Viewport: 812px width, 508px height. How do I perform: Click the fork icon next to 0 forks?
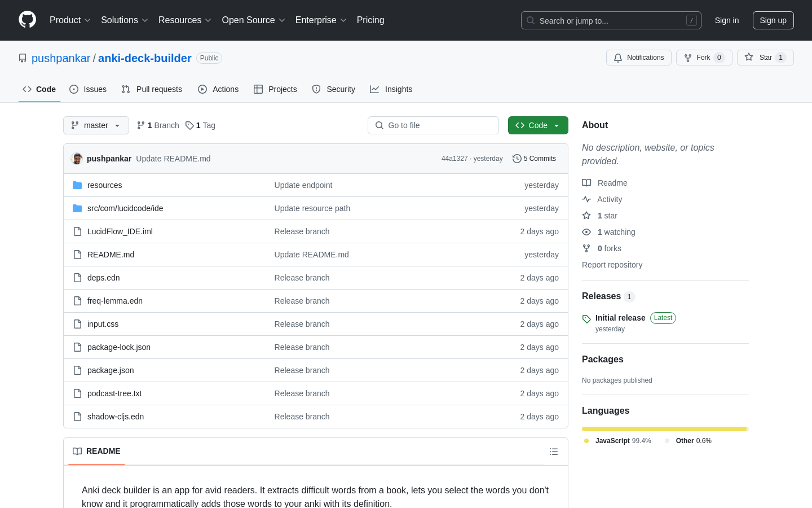point(586,248)
